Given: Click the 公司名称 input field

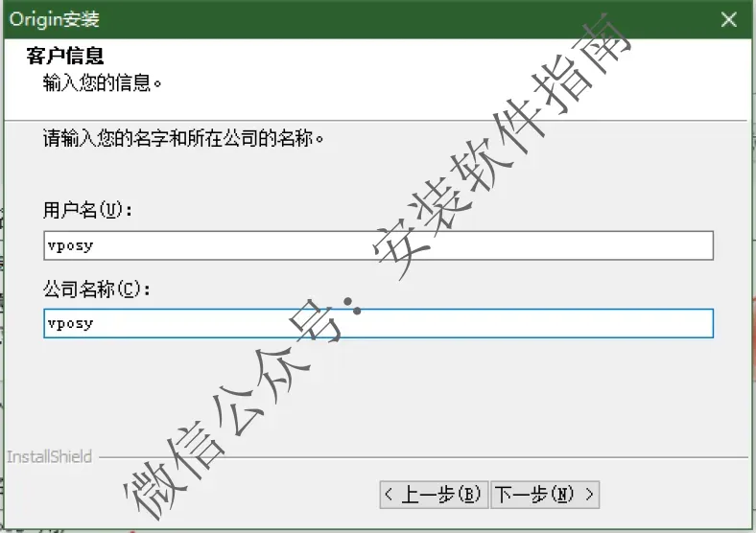Looking at the screenshot, I should click(379, 323).
